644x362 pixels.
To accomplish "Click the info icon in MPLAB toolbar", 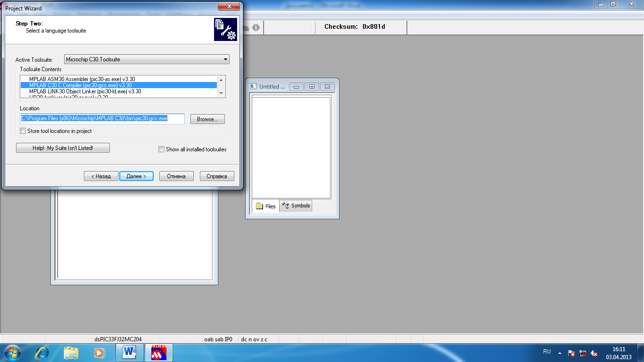I will (256, 28).
